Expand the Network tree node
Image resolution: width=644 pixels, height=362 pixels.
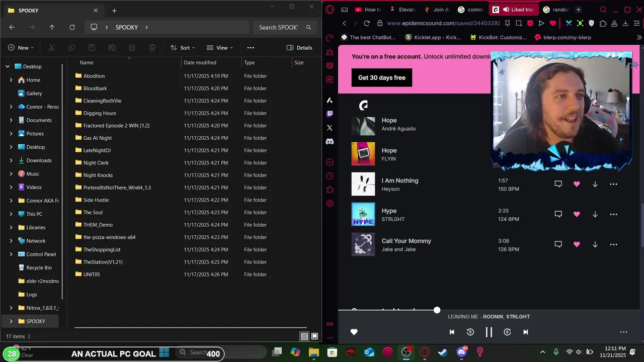[x=11, y=241]
